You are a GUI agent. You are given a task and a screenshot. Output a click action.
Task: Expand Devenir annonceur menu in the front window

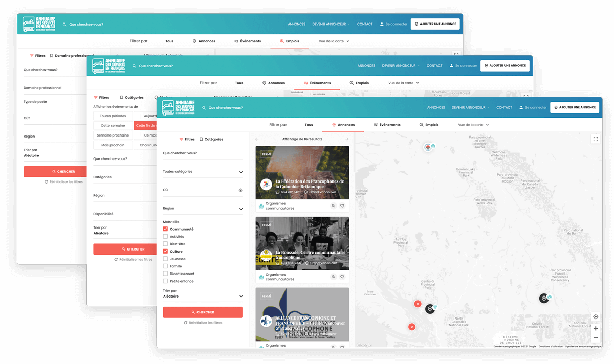pos(470,107)
